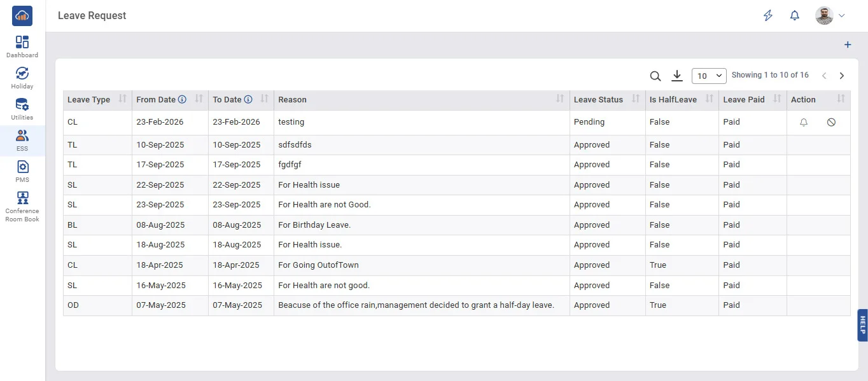The height and width of the screenshot is (381, 868).
Task: Click the search magnifier icon above table
Action: 655,76
